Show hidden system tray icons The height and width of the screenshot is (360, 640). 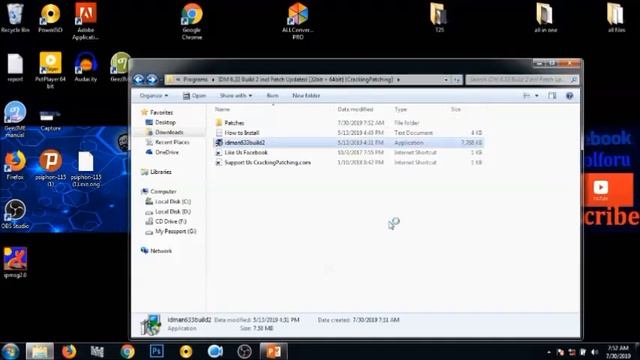point(549,352)
